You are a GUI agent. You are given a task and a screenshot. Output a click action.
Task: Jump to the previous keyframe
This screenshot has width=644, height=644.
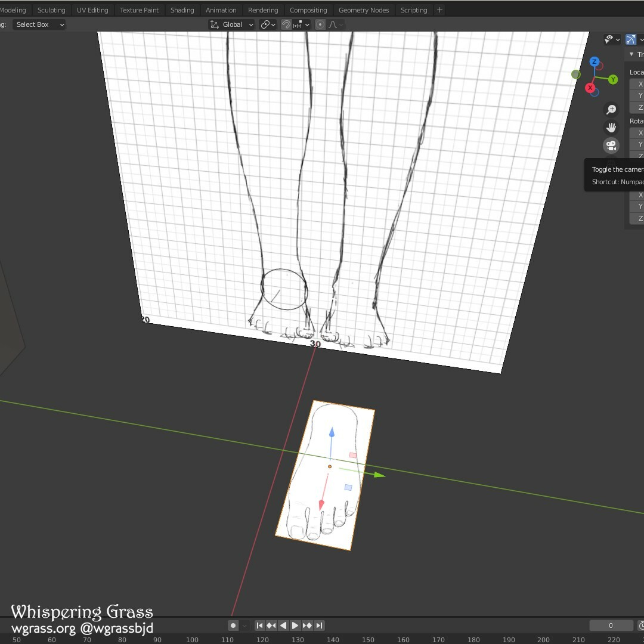271,626
